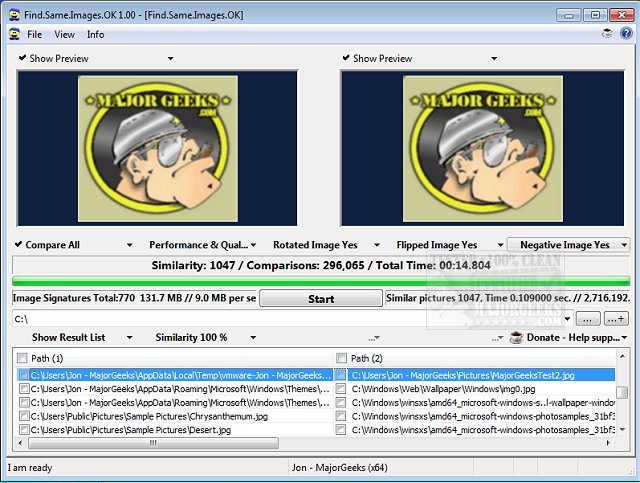The width and height of the screenshot is (640, 483).
Task: Click the vertical scrollbar thumb of result list
Action: click(x=622, y=393)
